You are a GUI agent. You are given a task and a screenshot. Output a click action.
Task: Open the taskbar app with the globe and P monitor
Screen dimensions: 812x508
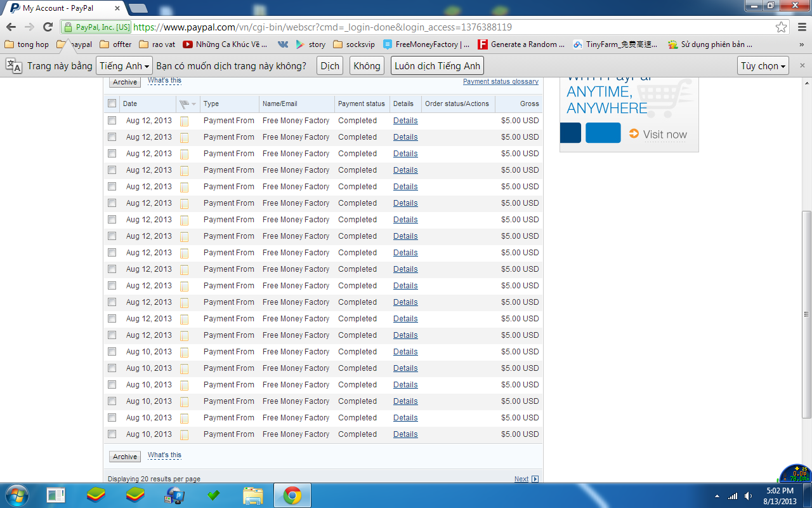tap(174, 495)
